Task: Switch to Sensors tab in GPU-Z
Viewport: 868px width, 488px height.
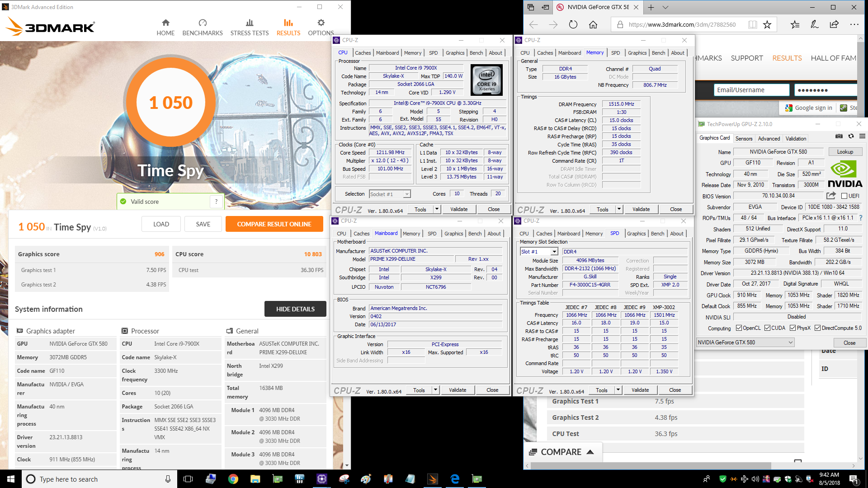Action: click(744, 139)
